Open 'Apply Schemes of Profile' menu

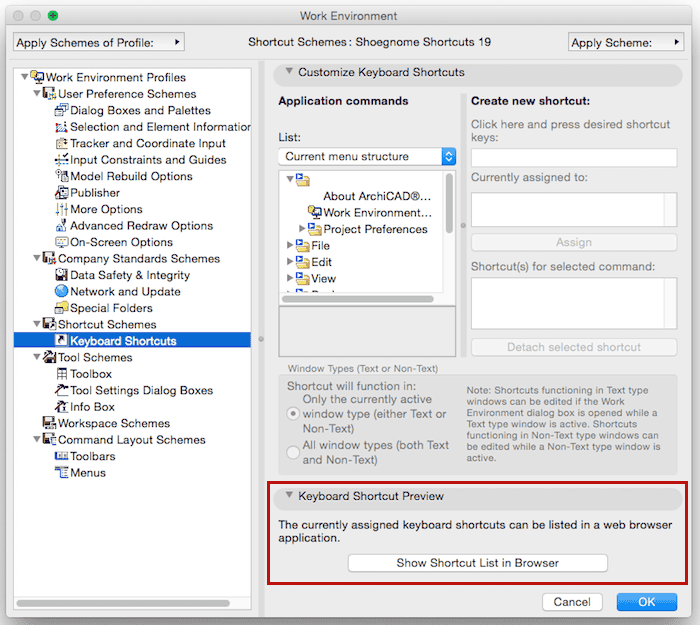(x=99, y=42)
